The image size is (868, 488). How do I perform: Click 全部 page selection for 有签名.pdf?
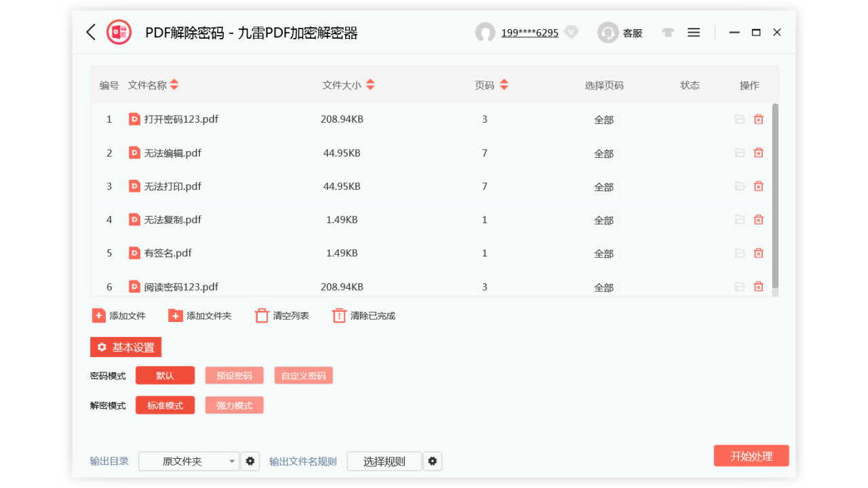603,253
